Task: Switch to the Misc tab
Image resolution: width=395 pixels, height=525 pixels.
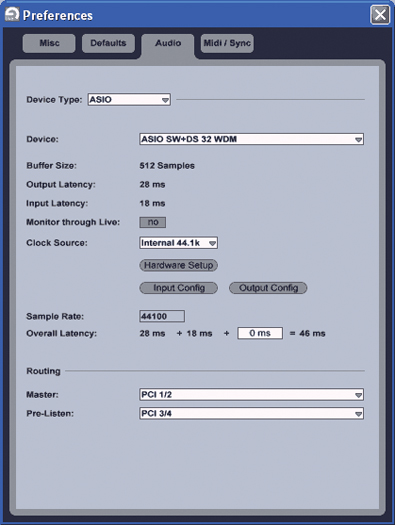Action: click(x=49, y=43)
